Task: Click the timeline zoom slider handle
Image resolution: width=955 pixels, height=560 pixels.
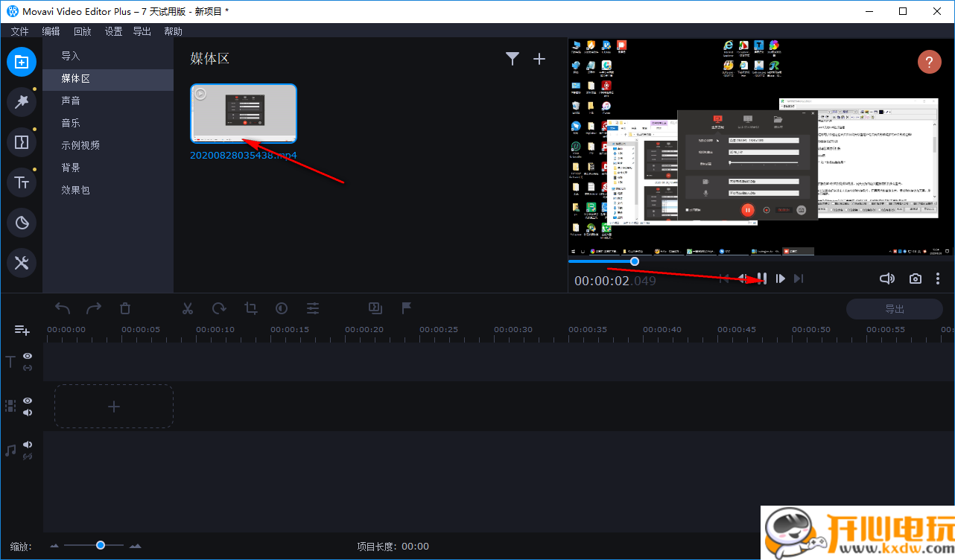Action: 100,546
